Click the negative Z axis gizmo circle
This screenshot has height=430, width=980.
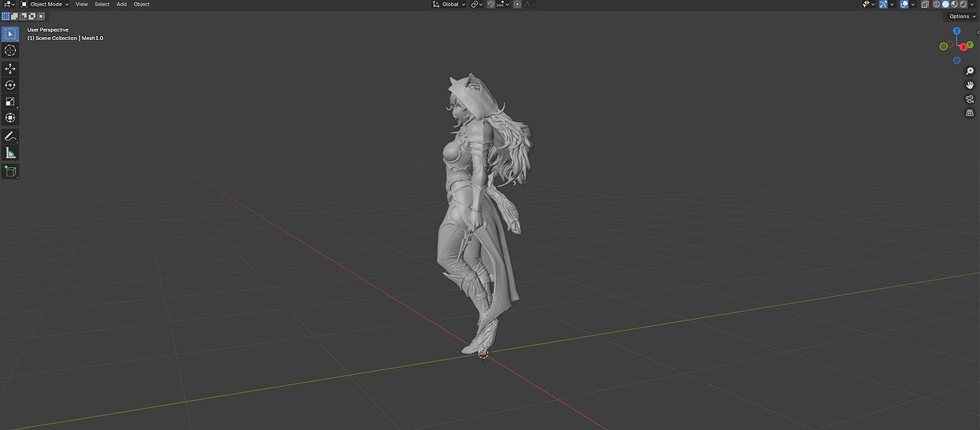(956, 60)
